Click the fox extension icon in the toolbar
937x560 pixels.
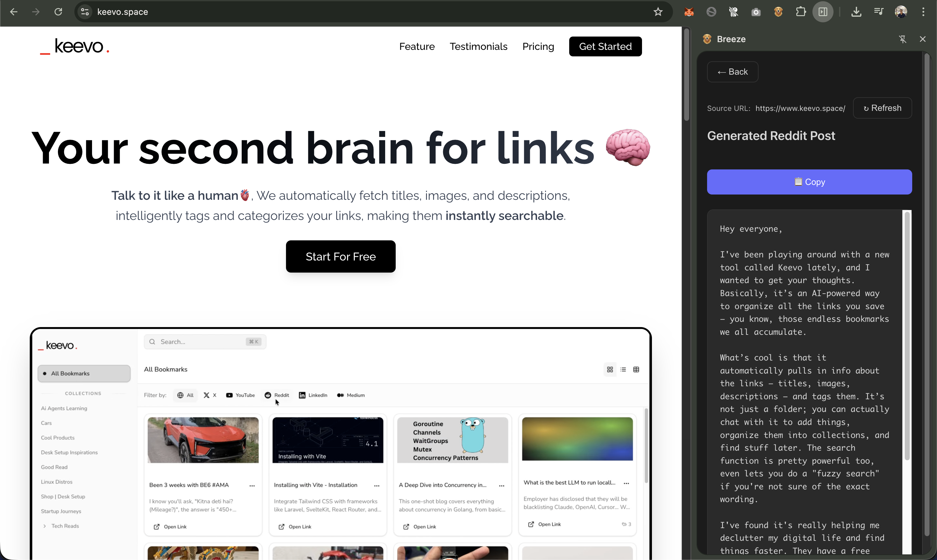[689, 12]
